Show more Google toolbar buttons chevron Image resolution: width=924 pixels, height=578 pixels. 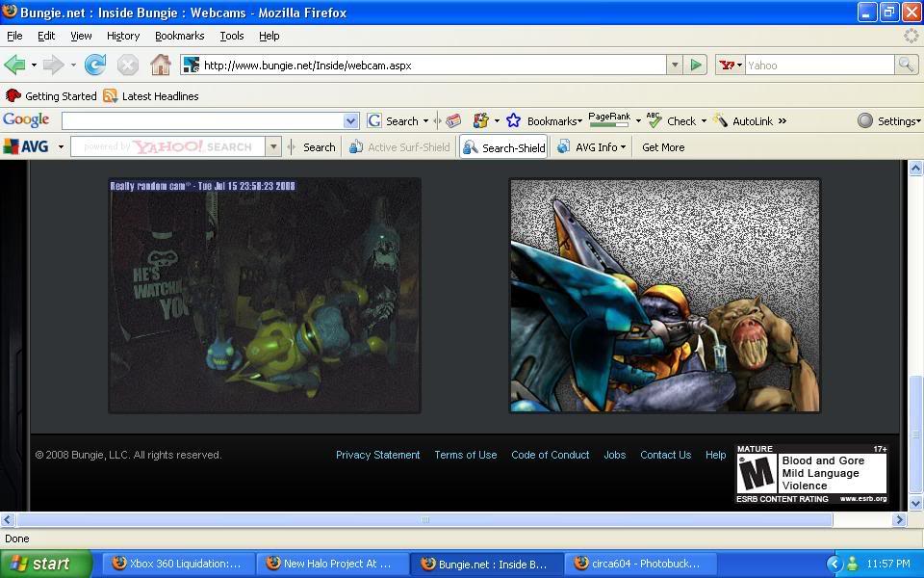pos(782,120)
